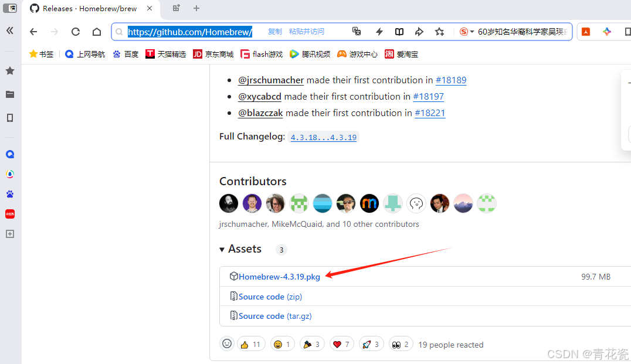
Task: Open the folder icon in the left sidebar
Action: click(10, 94)
